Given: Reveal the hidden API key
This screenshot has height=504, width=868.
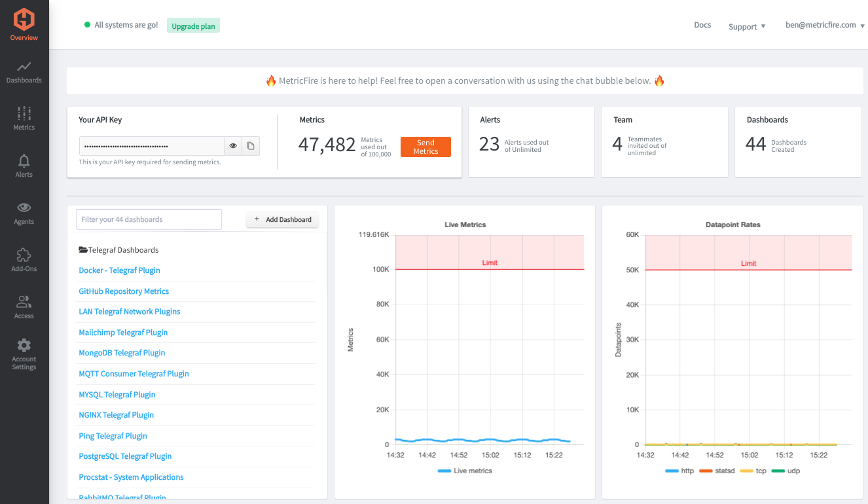Looking at the screenshot, I should click(x=233, y=146).
